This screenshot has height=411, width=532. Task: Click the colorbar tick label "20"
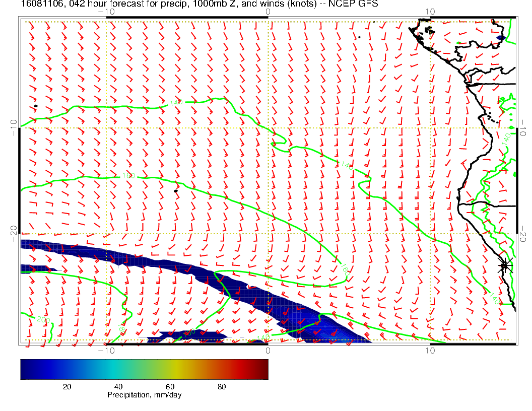coord(66,386)
